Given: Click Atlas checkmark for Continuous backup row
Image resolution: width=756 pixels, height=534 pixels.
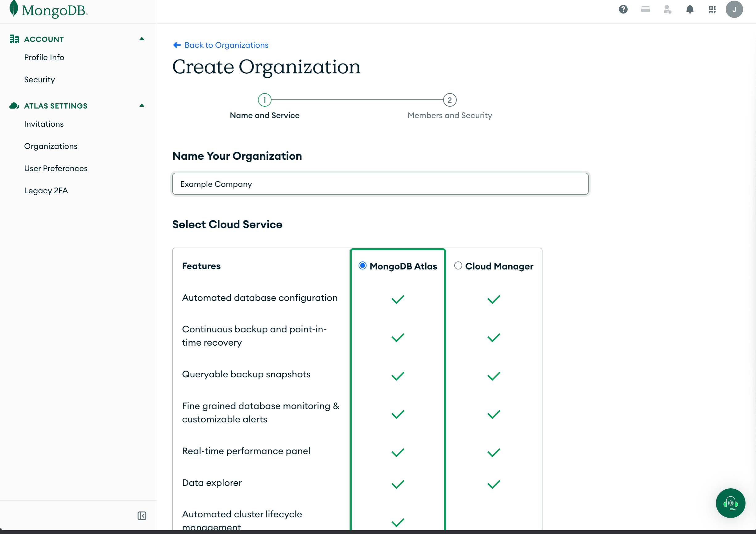Looking at the screenshot, I should 397,338.
